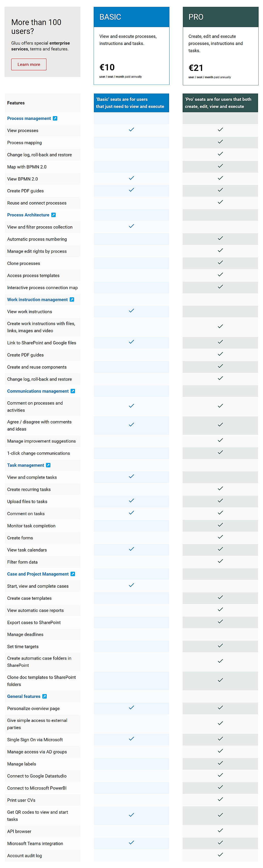Click the Task management heading link
The image size is (263, 868).
(x=25, y=465)
